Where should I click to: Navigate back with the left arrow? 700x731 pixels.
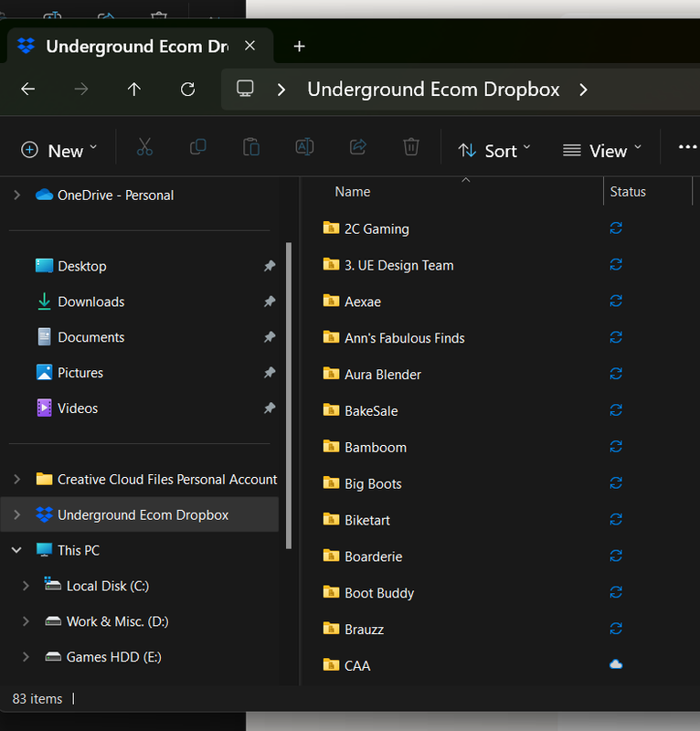[28, 90]
